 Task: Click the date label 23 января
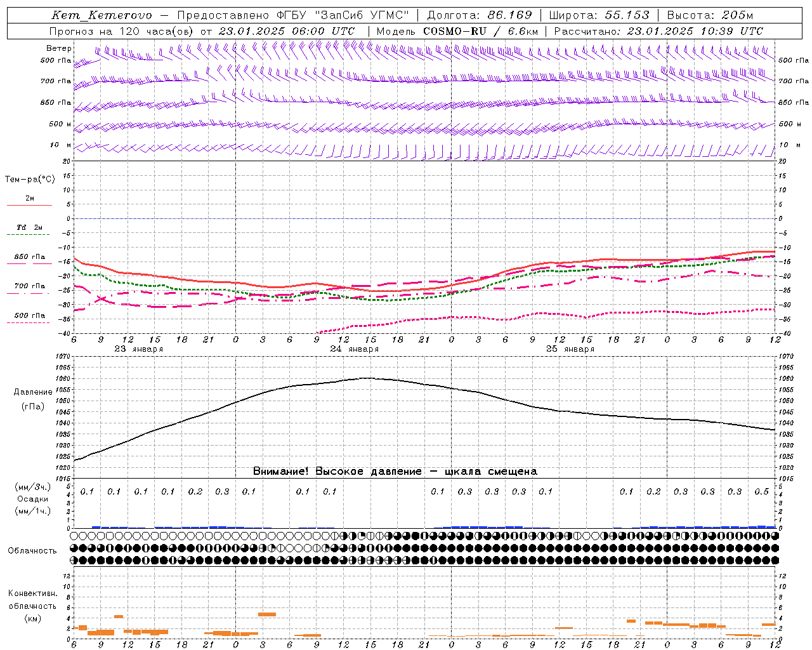(x=138, y=349)
